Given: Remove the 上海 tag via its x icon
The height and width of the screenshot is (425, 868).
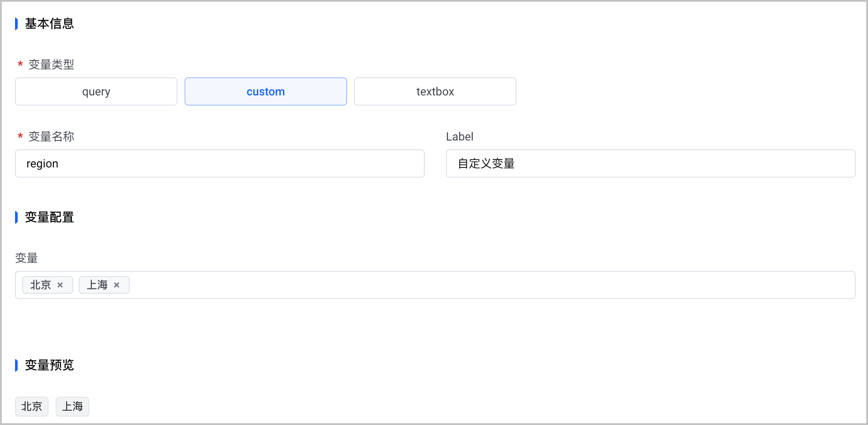Looking at the screenshot, I should (117, 285).
